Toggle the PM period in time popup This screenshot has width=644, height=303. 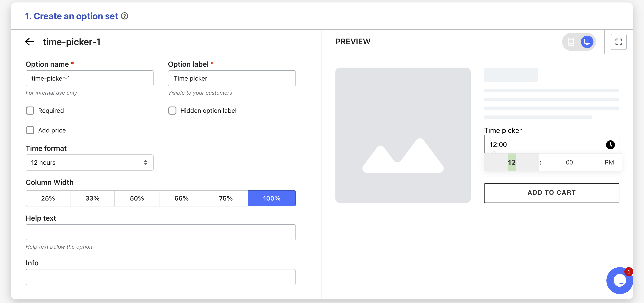tap(609, 162)
